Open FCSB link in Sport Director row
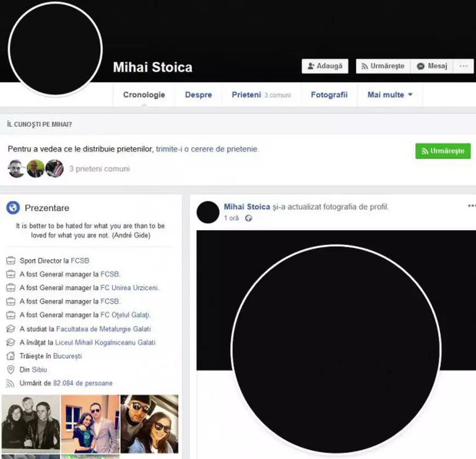The image size is (476, 459). (80, 261)
